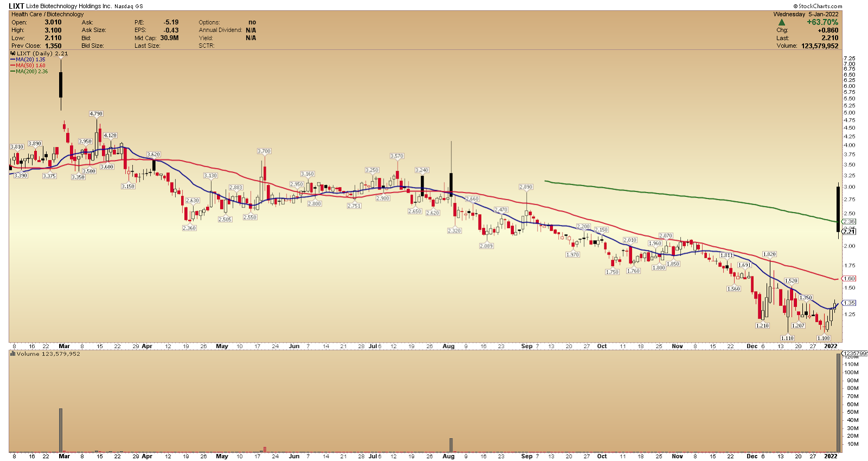Click the +63.70% percent change
This screenshot has width=868, height=461.
click(822, 22)
